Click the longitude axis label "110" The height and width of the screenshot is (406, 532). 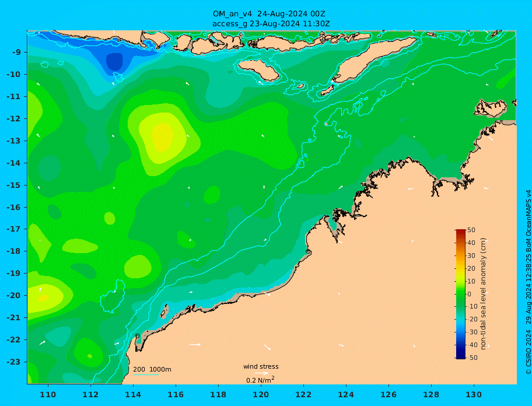point(48,394)
